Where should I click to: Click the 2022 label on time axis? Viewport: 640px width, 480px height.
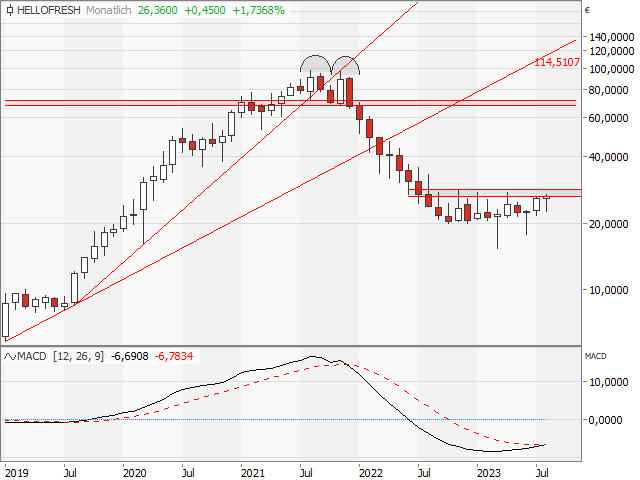point(371,473)
